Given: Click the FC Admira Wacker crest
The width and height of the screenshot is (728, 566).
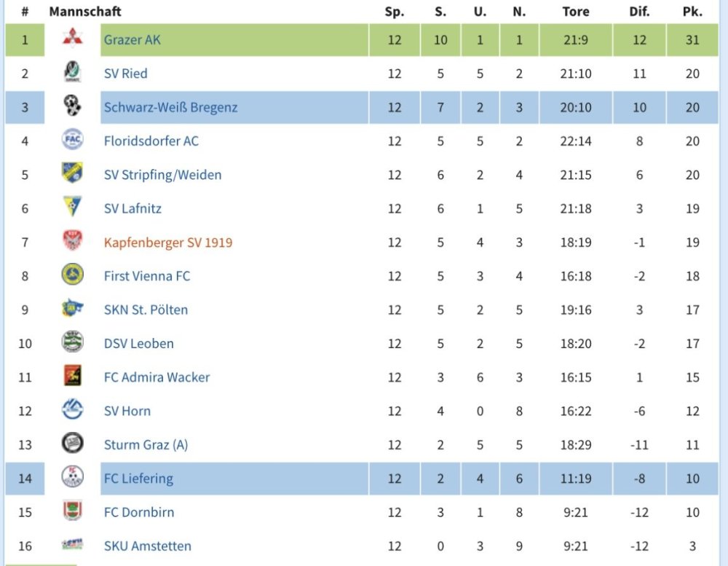Looking at the screenshot, I should coord(72,377).
